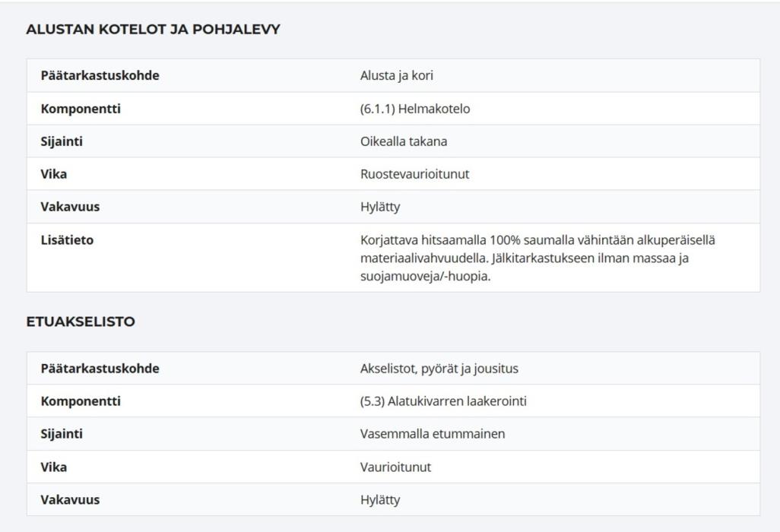This screenshot has width=780, height=532.
Task: Click "Hylätty" severity in the Etuakselisto table
Action: (380, 500)
